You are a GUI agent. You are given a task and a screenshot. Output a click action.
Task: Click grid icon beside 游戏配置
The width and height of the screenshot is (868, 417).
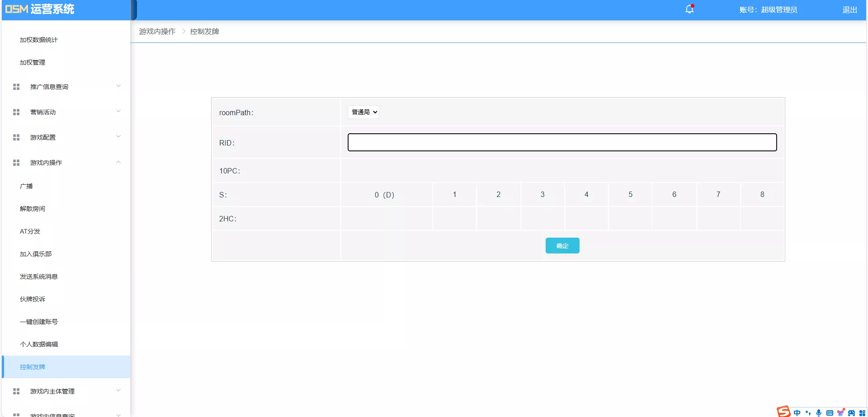[x=16, y=137]
